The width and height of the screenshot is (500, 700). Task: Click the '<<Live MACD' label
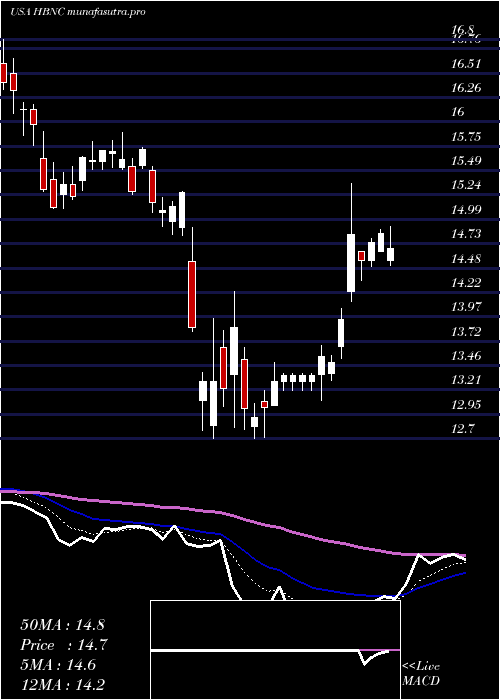pyautogui.click(x=421, y=673)
